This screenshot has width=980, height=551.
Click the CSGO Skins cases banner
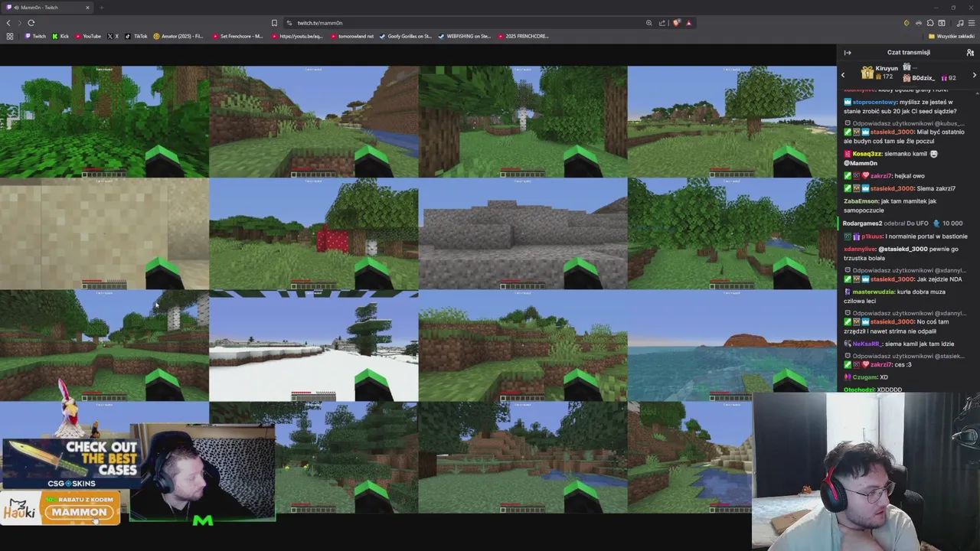(x=70, y=464)
